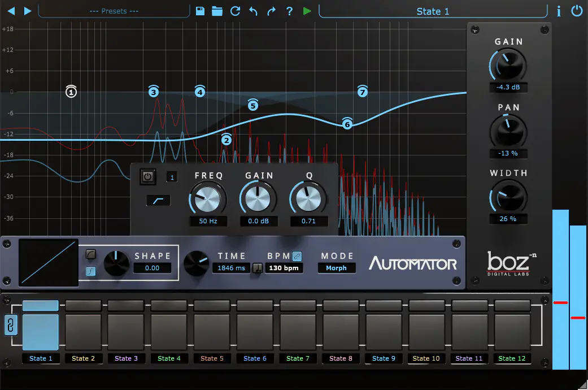
Task: Select EQ band node 7
Action: coord(362,91)
